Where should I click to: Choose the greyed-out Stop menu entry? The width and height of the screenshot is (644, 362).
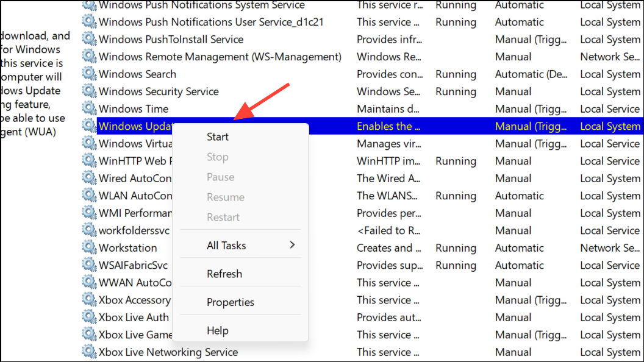click(217, 157)
